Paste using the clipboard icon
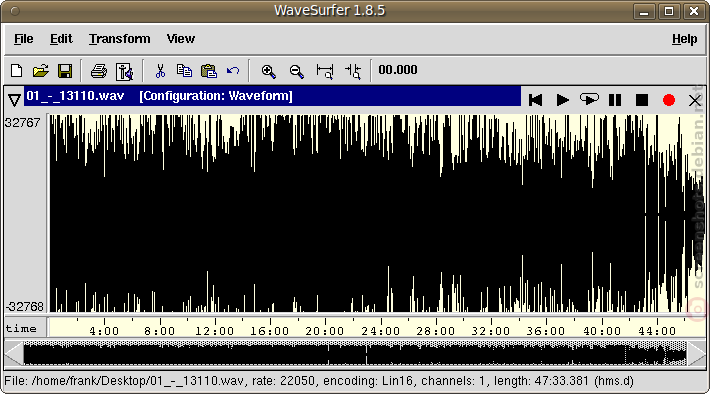710x394 pixels. click(x=209, y=71)
